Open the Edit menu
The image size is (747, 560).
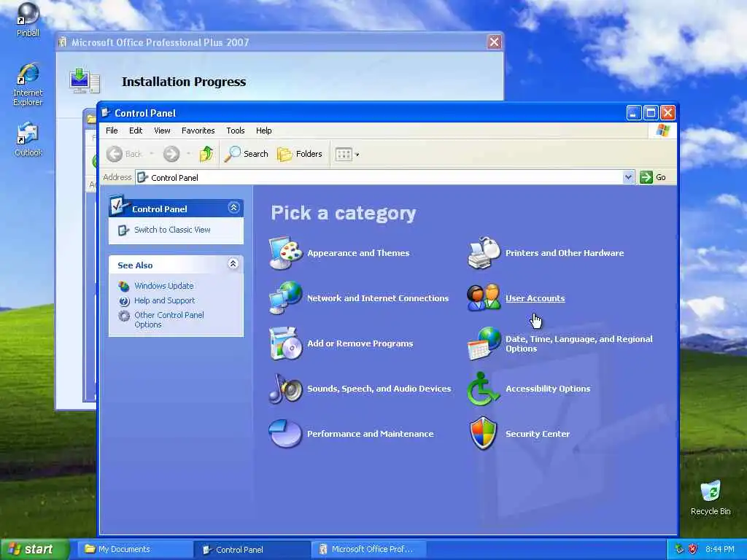click(136, 131)
